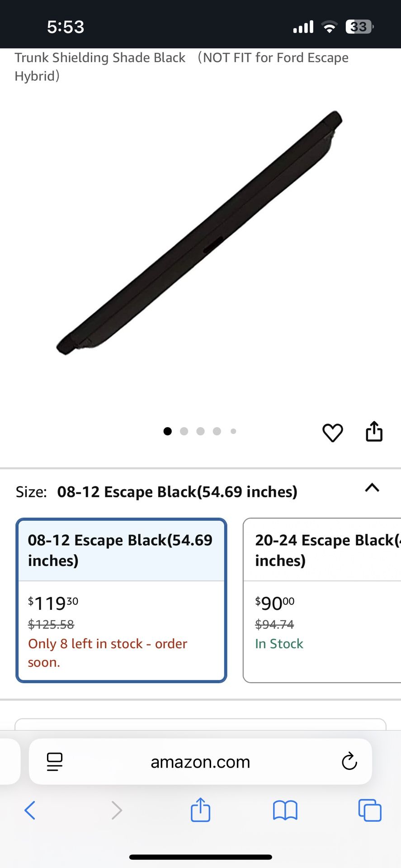Open Safari bookmarks
The image size is (401, 868).
(285, 810)
